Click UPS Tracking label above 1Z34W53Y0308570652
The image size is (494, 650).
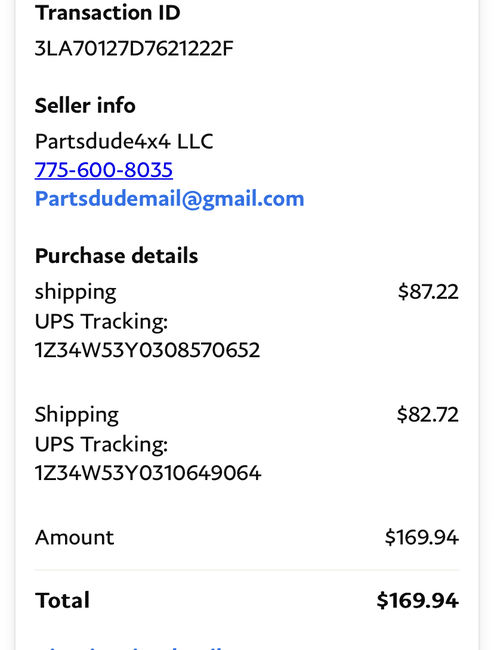click(101, 322)
